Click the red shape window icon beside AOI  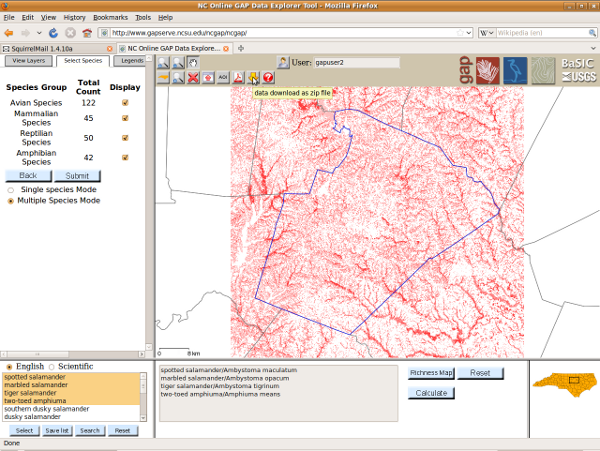[x=208, y=78]
